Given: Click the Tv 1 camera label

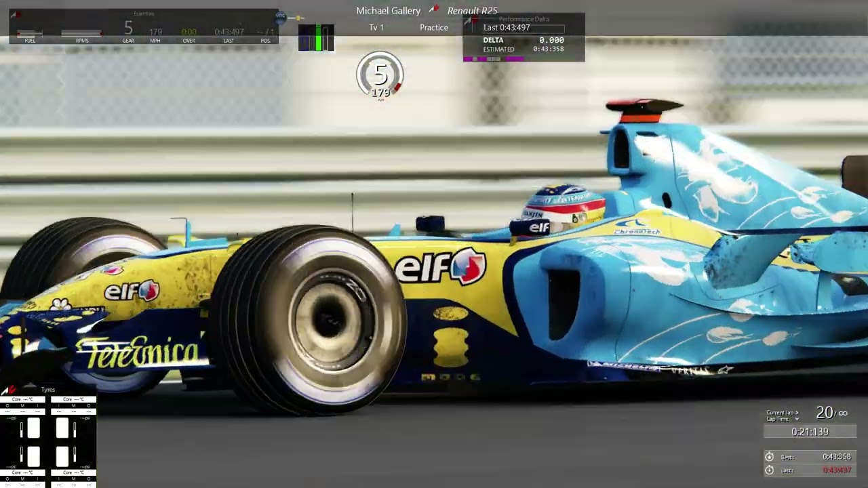Looking at the screenshot, I should pyautogui.click(x=376, y=28).
